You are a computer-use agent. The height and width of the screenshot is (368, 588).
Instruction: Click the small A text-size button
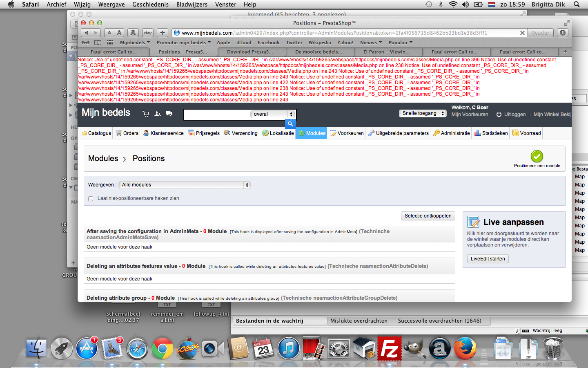pos(109,33)
